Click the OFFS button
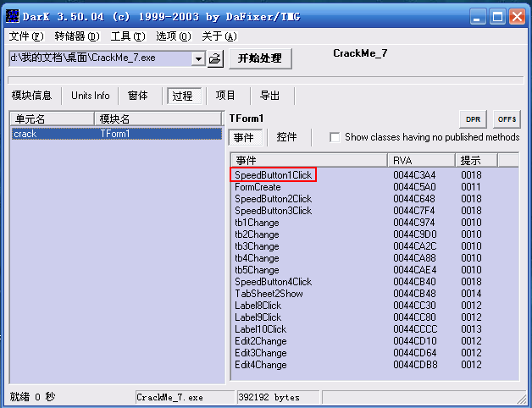The width and height of the screenshot is (532, 408). (507, 119)
